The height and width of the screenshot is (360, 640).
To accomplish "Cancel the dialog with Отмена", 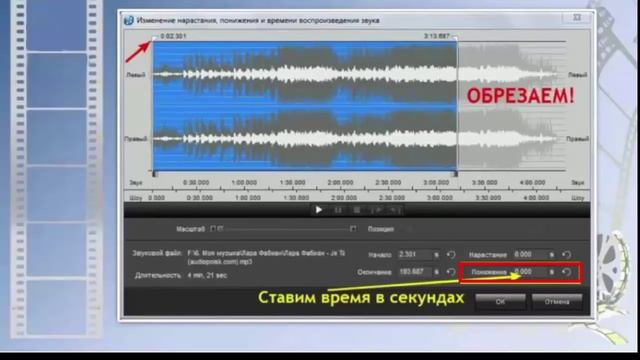I will coord(557,302).
